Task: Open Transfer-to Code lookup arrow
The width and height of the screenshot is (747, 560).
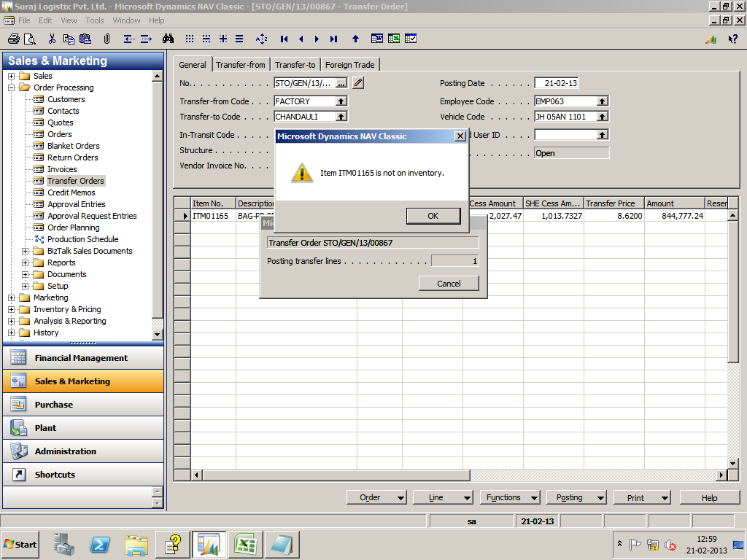Action: [341, 117]
